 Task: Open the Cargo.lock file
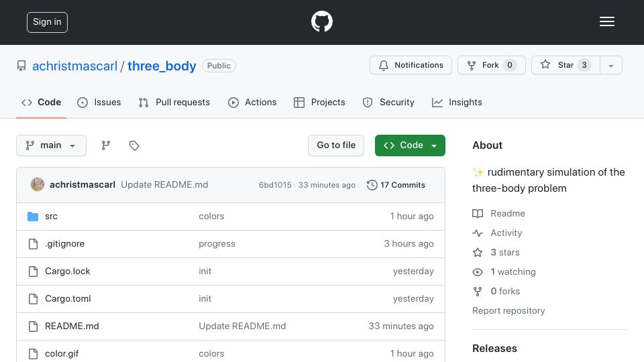coord(67,271)
